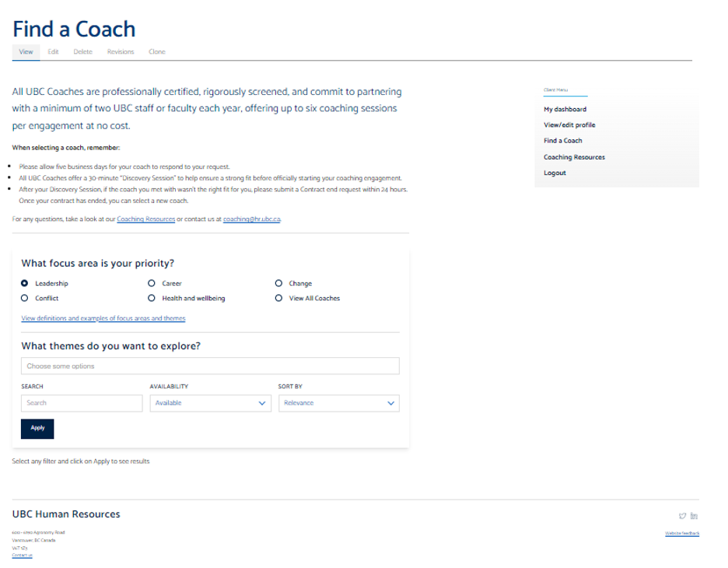Pick the View All Coaches option
728x568 pixels.
pos(278,298)
